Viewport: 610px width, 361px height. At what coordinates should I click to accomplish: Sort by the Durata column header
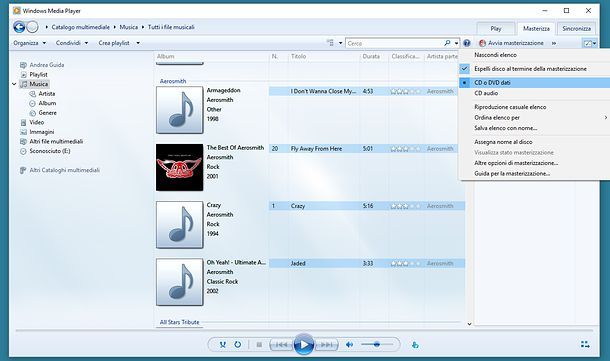point(374,56)
